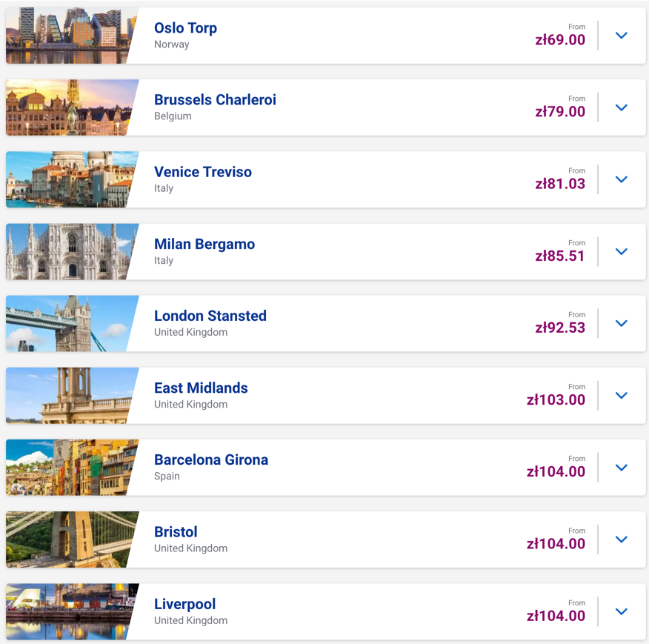Expand the Liverpool row chevron arrow
Screen dimensions: 649x644
click(622, 611)
